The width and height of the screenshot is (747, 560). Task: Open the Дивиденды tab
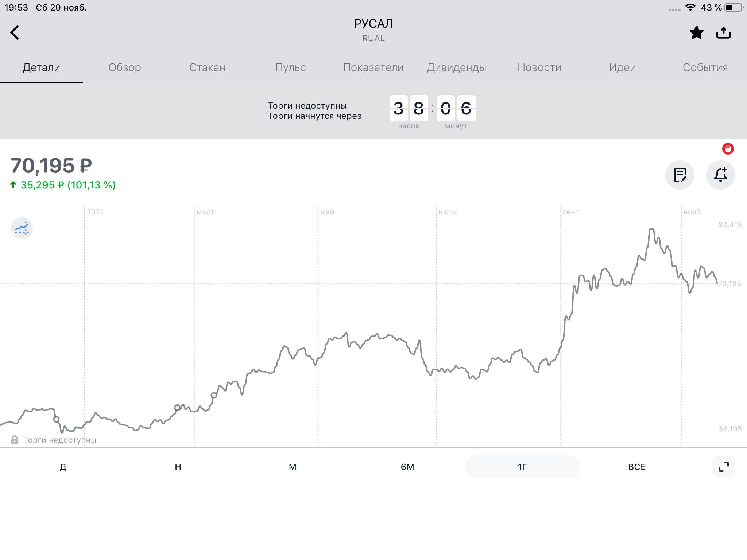[x=457, y=67]
